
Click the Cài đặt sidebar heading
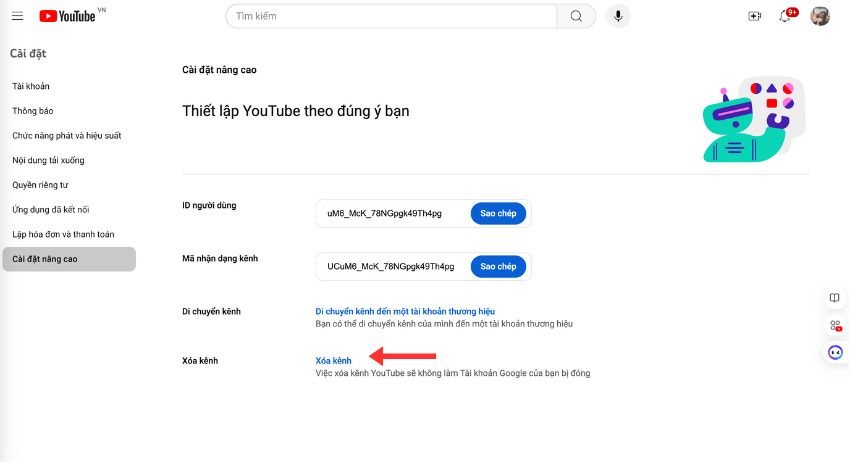[28, 54]
